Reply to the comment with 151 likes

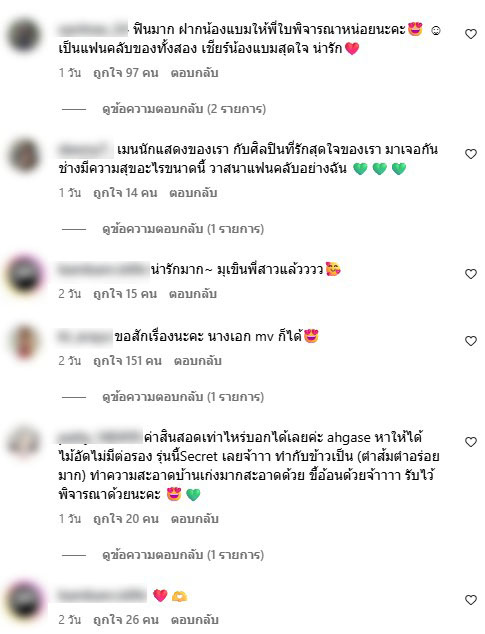(x=198, y=361)
